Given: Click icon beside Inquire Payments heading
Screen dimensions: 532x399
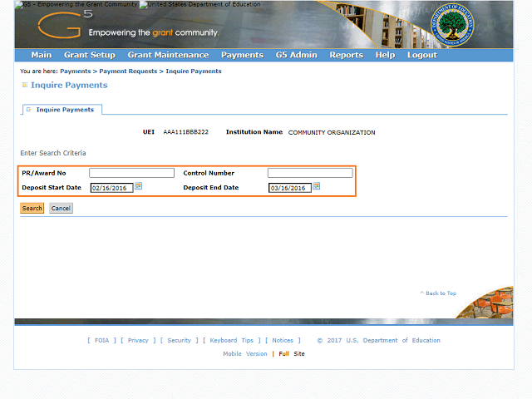Looking at the screenshot, I should [25, 85].
